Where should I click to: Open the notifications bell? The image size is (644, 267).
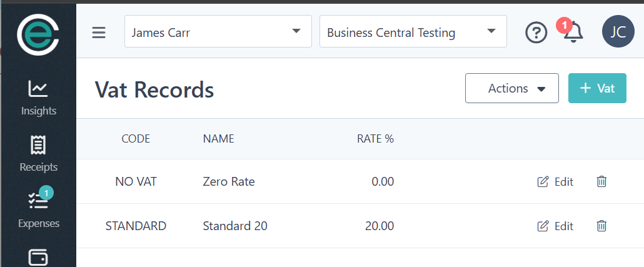tap(573, 32)
